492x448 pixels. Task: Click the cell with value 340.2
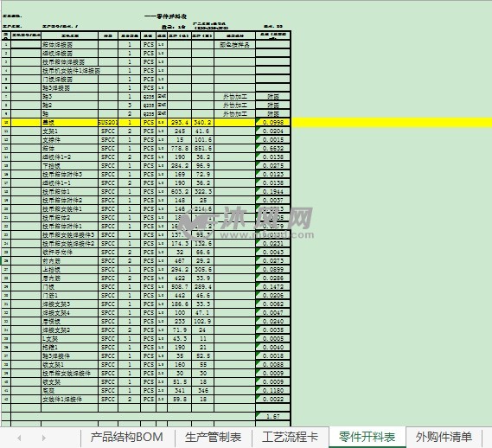[202, 123]
